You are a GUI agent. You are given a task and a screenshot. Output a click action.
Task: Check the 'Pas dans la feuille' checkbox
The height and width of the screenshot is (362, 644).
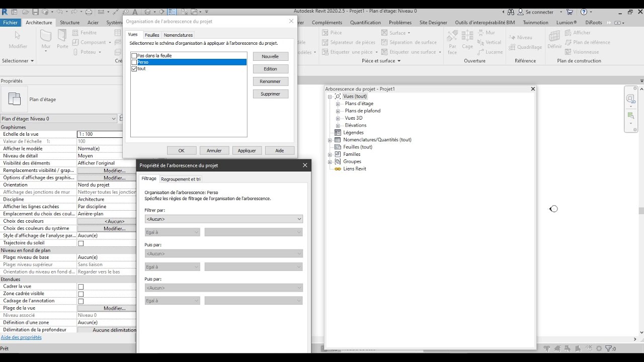[x=134, y=56]
